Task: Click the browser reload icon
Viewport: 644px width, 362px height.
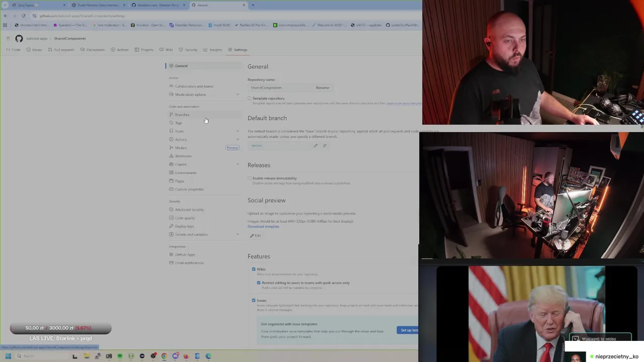Action: click(23, 16)
